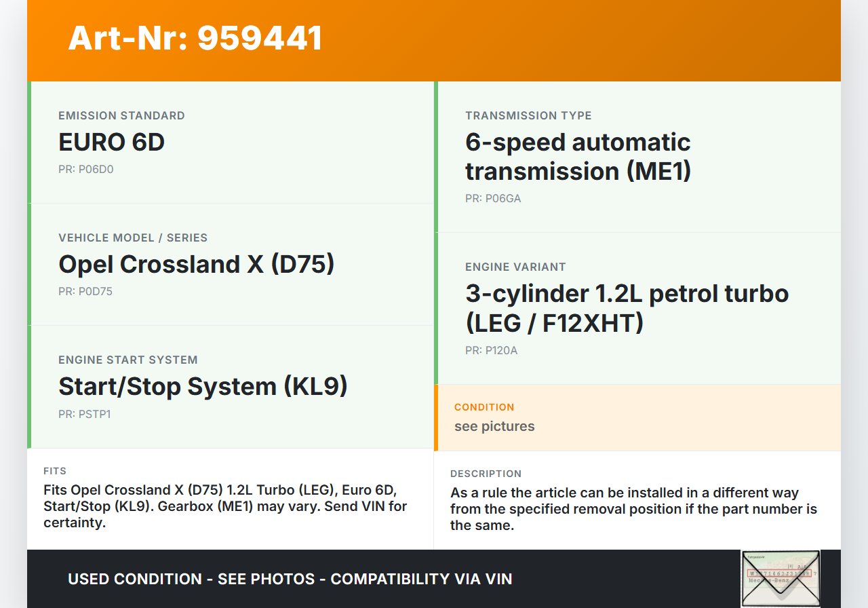The image size is (868, 608).
Task: Click the orange Condition label
Action: point(484,407)
